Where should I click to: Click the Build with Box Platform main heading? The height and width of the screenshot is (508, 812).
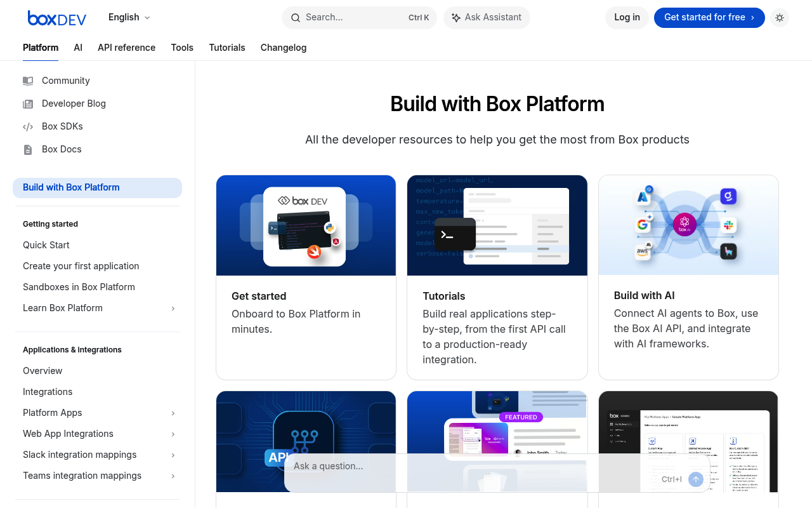497,104
